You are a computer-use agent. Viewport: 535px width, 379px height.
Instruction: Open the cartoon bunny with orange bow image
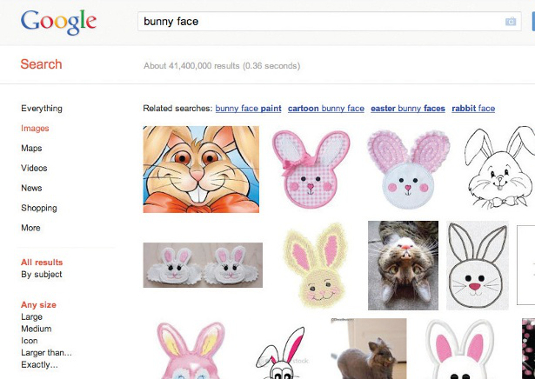click(201, 170)
